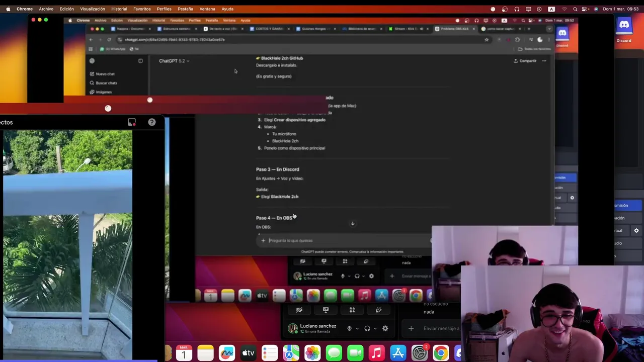
Task: Open the ChatGPT 5.2 model dropdown
Action: pyautogui.click(x=174, y=61)
